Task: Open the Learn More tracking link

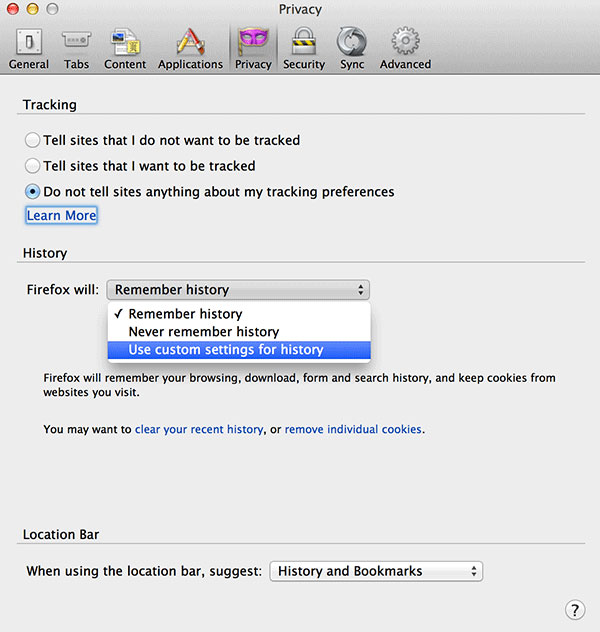Action: tap(61, 216)
